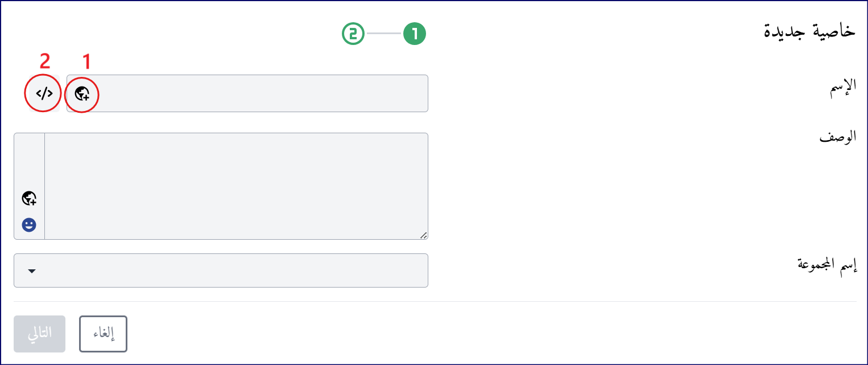Click the connector line between wizard steps
868x365 pixels.
[x=384, y=34]
